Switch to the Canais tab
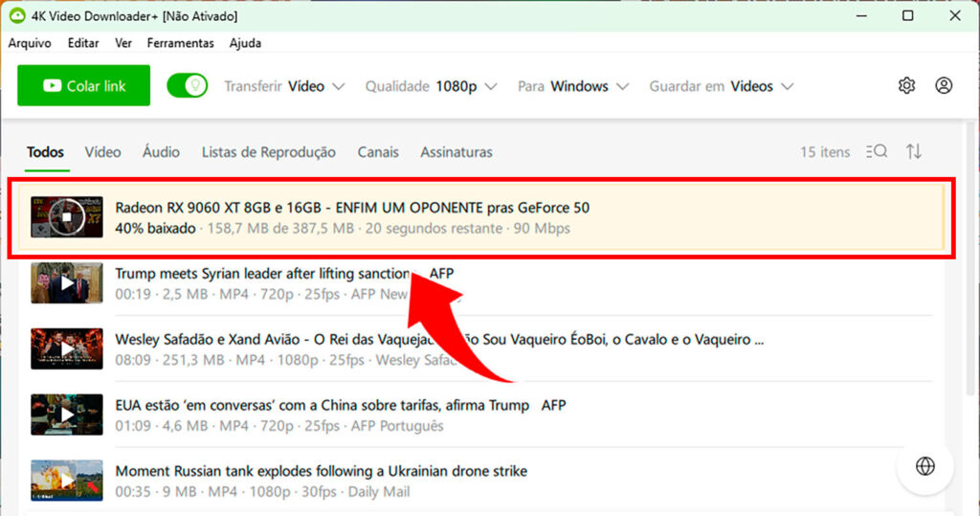Viewport: 980px width, 516px height. (x=378, y=152)
